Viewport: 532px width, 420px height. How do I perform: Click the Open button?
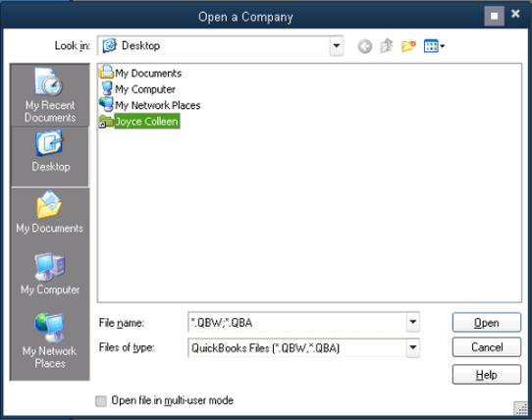tap(486, 322)
